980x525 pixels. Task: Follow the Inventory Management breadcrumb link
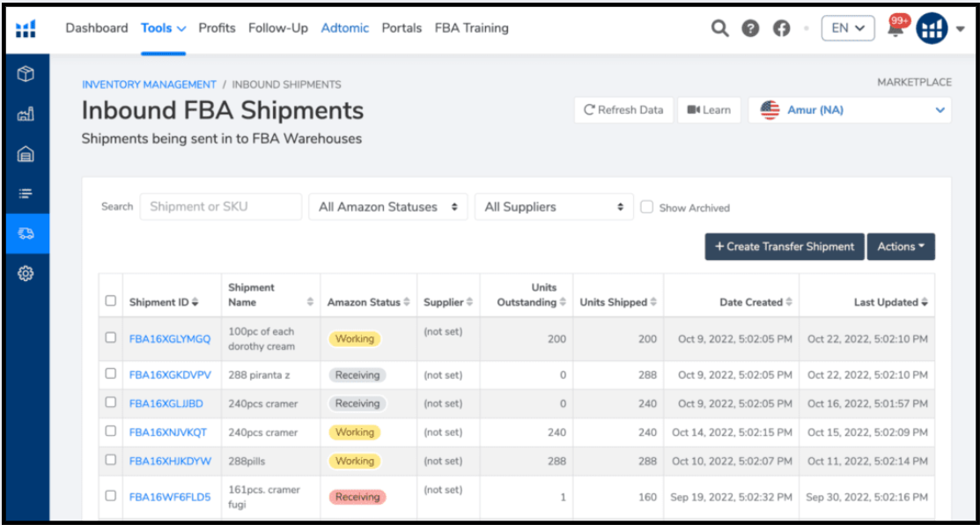tap(149, 85)
